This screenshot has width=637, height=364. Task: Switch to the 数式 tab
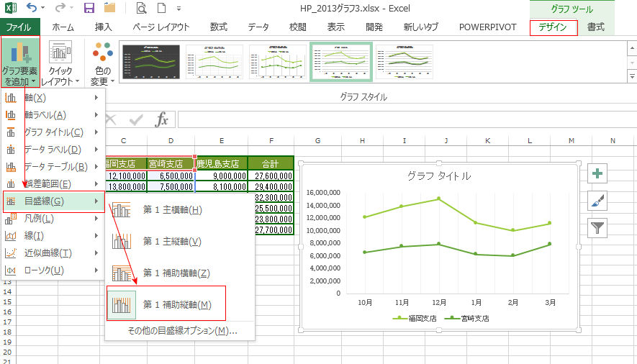[219, 27]
